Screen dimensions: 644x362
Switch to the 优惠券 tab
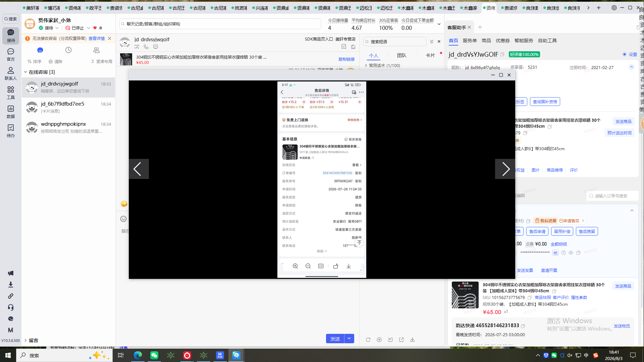502,41
